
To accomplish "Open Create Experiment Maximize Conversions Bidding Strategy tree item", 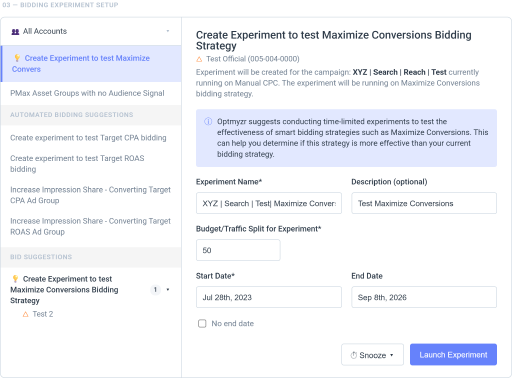I will (64, 290).
